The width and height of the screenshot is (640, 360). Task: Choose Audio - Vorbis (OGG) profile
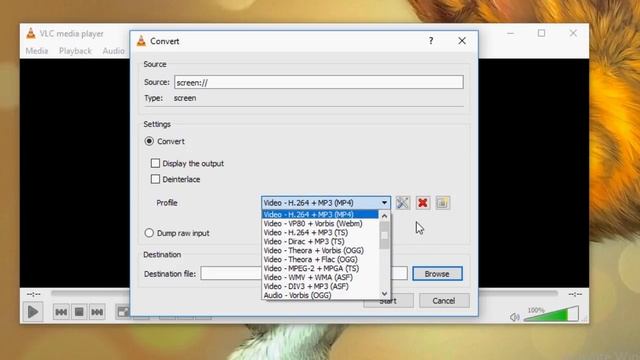pyautogui.click(x=320, y=295)
